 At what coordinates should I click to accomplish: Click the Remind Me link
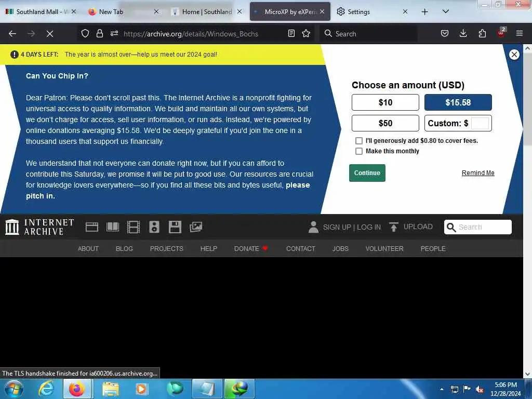pos(478,173)
